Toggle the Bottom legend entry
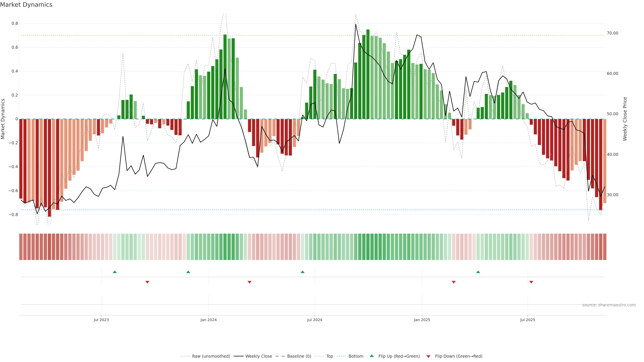Viewport: 644px width, 362px height. (356, 356)
